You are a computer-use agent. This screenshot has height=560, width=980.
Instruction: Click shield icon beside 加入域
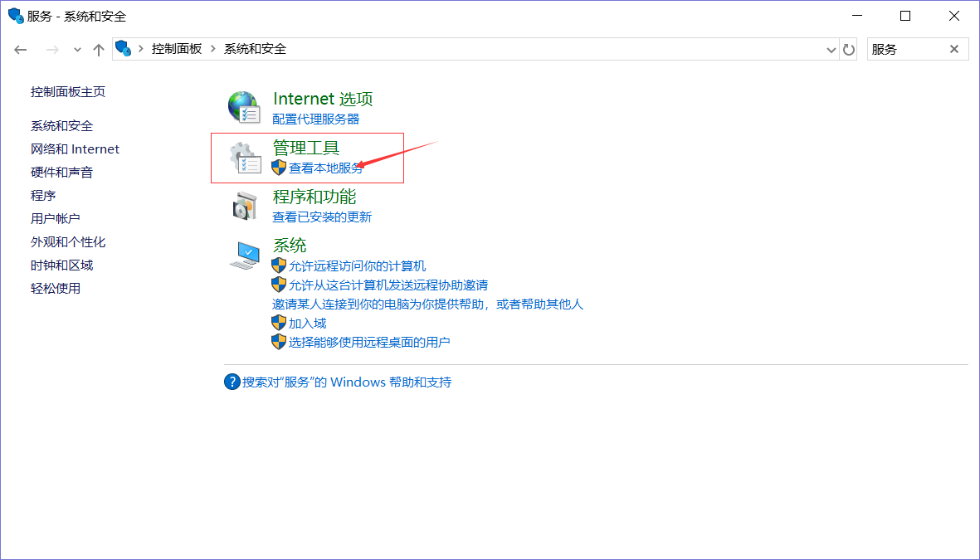point(279,323)
